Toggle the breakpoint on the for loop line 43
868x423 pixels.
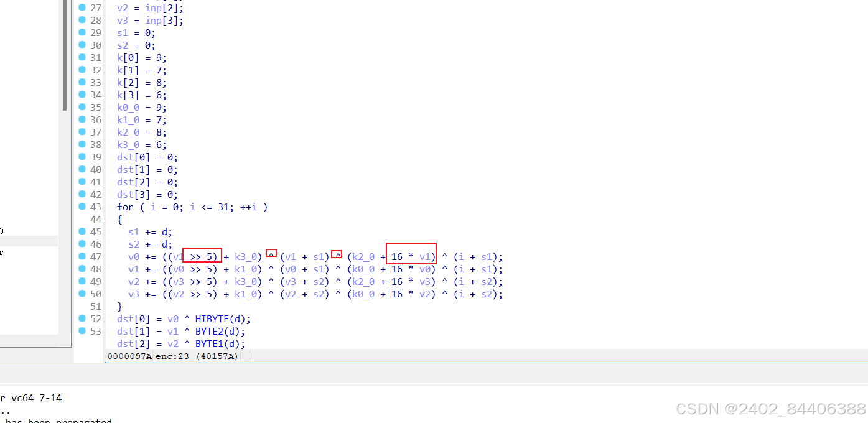coord(82,207)
